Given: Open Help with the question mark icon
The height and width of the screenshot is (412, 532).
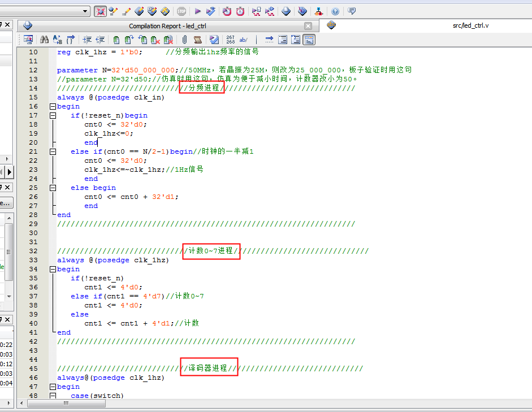Looking at the screenshot, I should point(335,11).
